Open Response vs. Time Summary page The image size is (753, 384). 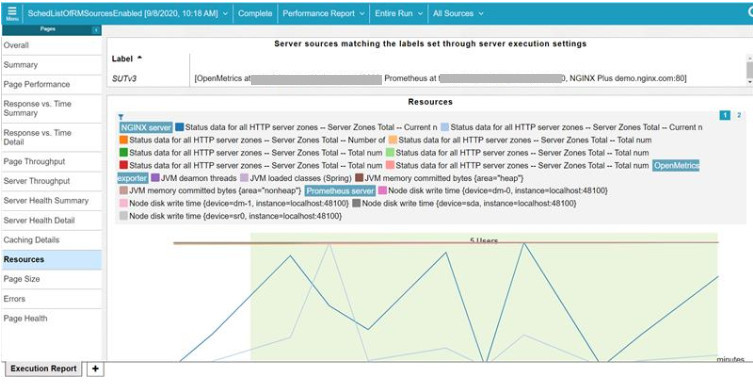52,108
